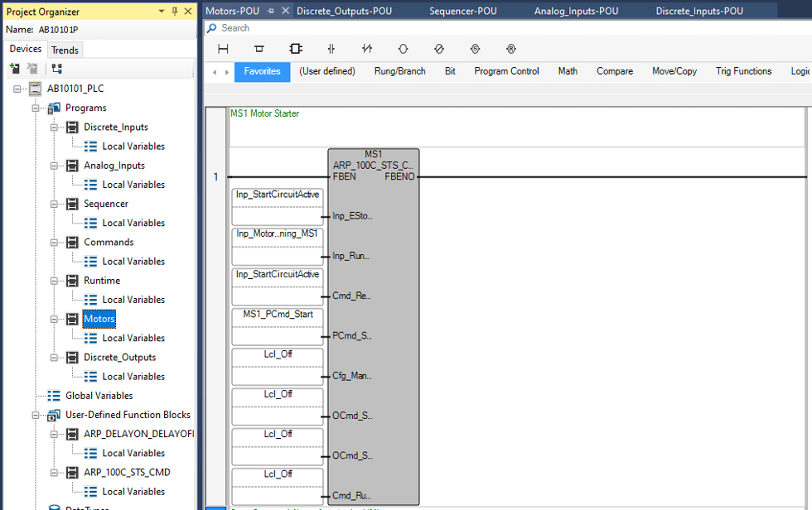Click the delete device icon in Project Organizer
812x510 pixels.
pyautogui.click(x=32, y=68)
